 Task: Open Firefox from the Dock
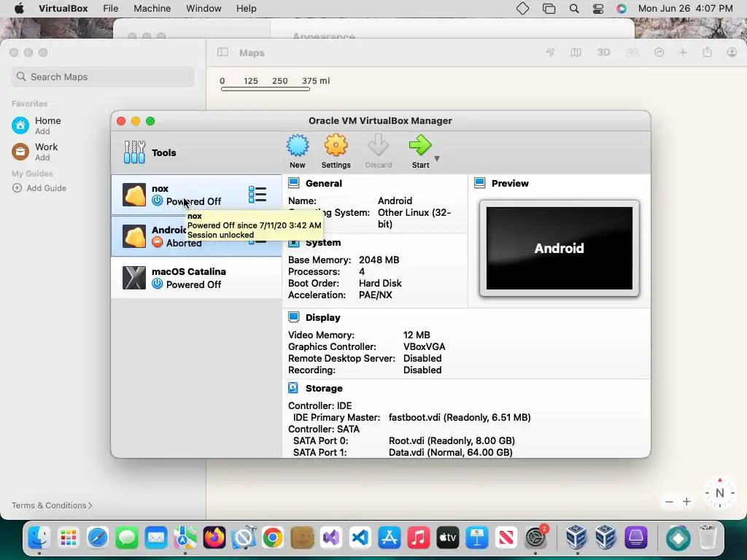pyautogui.click(x=214, y=537)
